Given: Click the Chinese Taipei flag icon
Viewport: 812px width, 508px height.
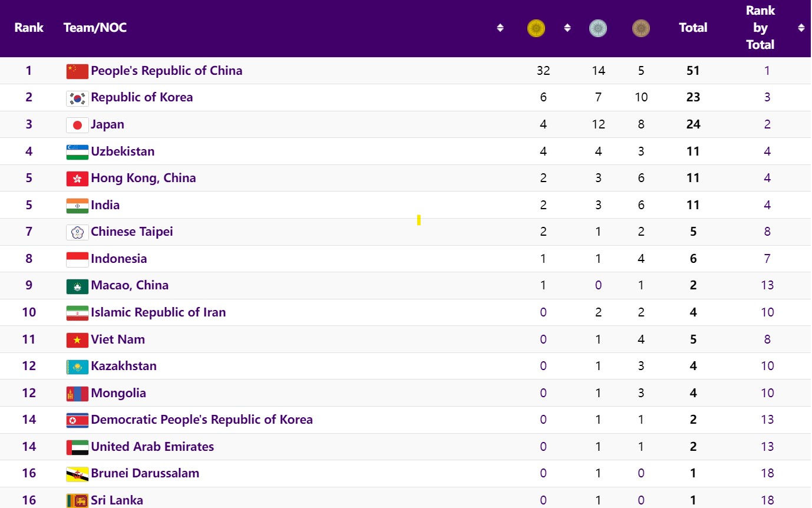Looking at the screenshot, I should click(x=77, y=232).
